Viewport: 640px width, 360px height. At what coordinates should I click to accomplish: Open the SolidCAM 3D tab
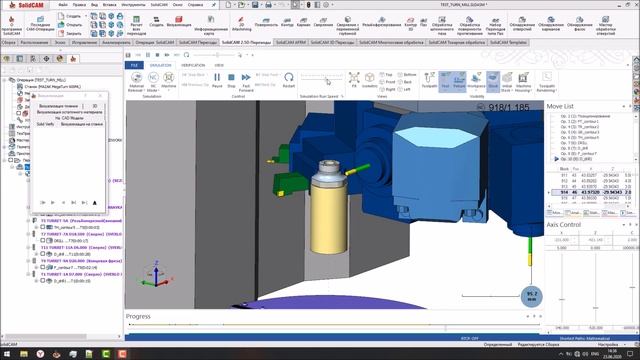pos(332,42)
